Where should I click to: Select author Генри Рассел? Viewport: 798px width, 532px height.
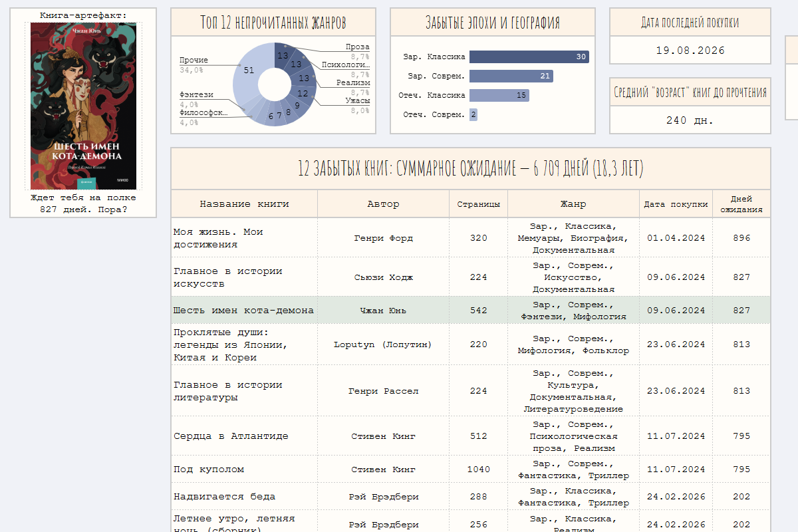pos(384,391)
